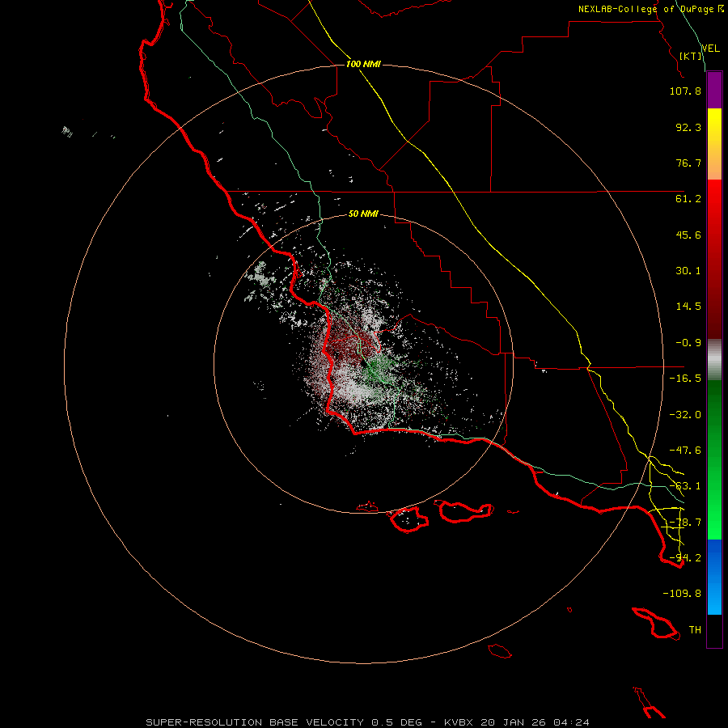Pick the yellow-orange segment of the velocity scale
This screenshot has width=728, height=728.
[714, 144]
